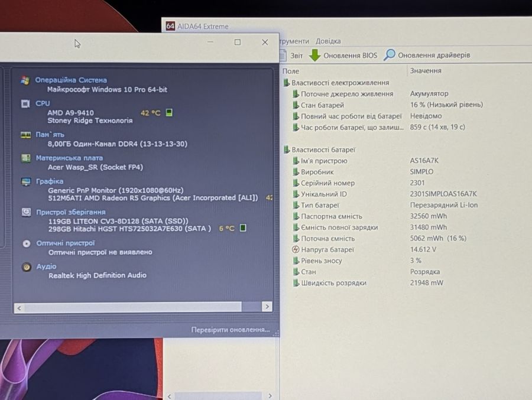Click the value 31480 mWh
532x400 pixels.
(428, 227)
